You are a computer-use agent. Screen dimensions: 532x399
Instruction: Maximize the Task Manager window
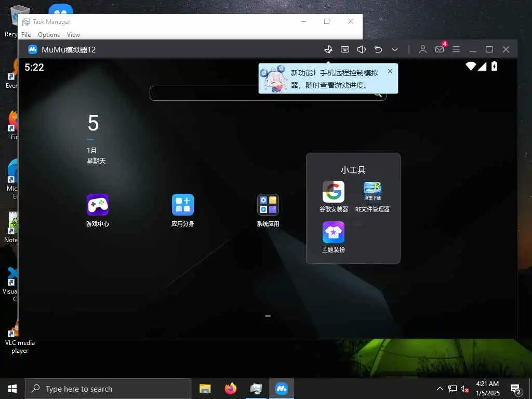327,21
